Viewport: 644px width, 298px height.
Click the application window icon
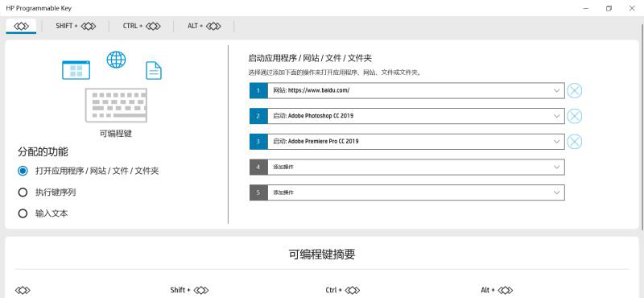[76, 70]
